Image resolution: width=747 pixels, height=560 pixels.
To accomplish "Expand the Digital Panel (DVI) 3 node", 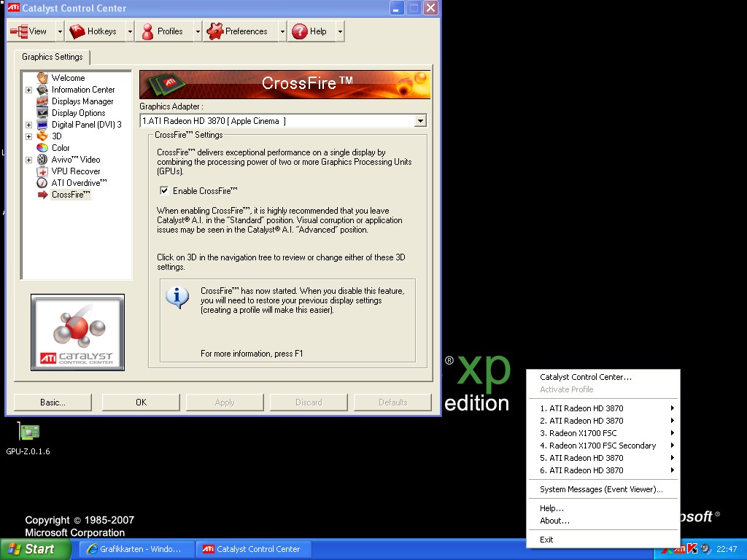I will pos(28,125).
